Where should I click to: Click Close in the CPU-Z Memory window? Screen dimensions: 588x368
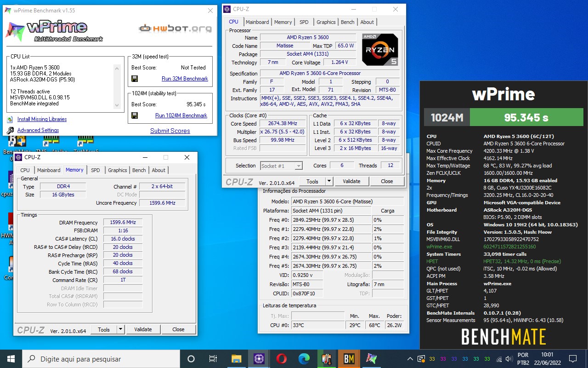click(x=178, y=329)
